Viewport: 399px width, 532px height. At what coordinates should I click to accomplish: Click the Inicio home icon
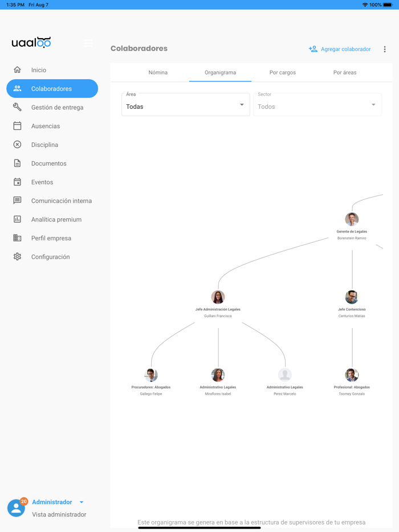pyautogui.click(x=17, y=70)
